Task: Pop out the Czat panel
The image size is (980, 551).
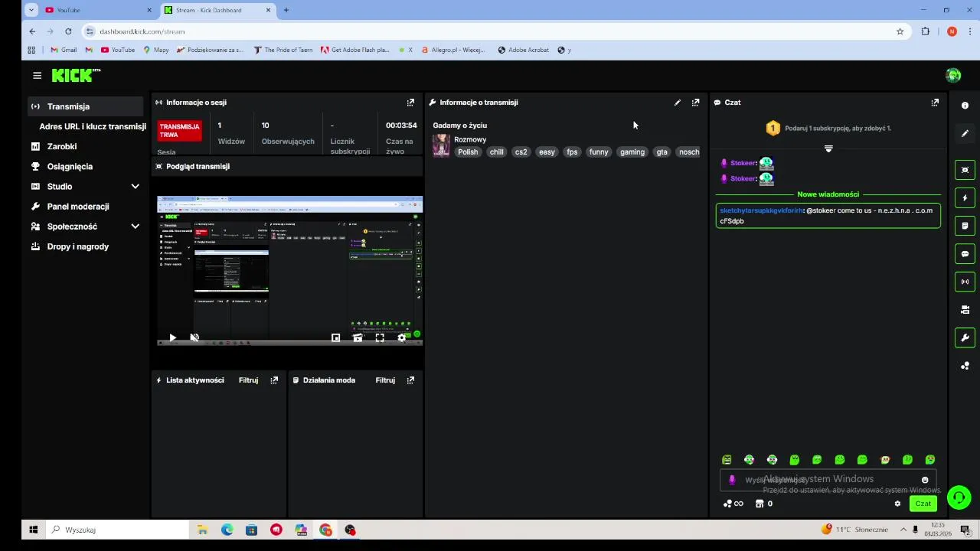Action: pyautogui.click(x=935, y=103)
